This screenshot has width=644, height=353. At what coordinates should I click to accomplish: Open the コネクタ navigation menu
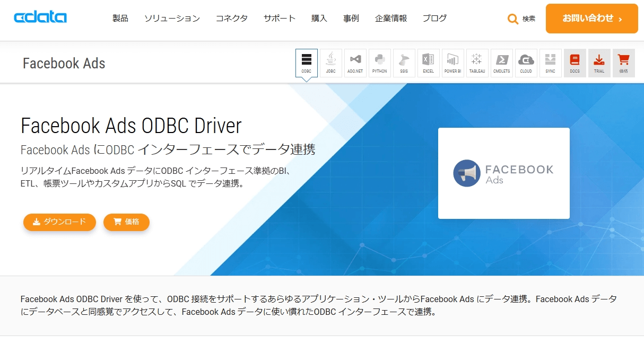coord(232,19)
